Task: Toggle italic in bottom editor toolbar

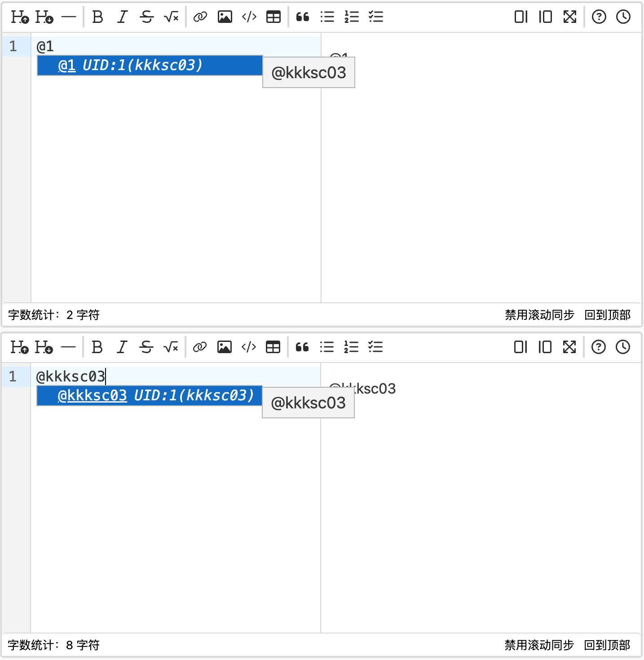Action: click(122, 347)
